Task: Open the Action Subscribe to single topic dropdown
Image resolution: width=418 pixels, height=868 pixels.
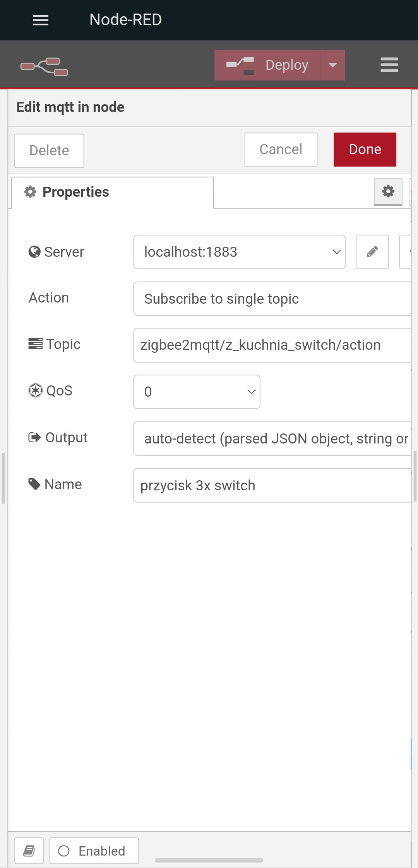Action: point(272,299)
